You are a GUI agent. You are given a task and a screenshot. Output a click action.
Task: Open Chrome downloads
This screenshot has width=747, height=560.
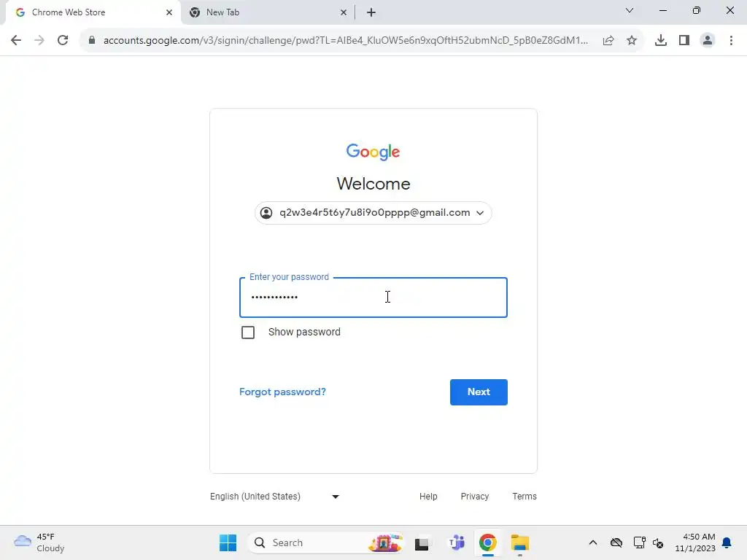coord(661,41)
